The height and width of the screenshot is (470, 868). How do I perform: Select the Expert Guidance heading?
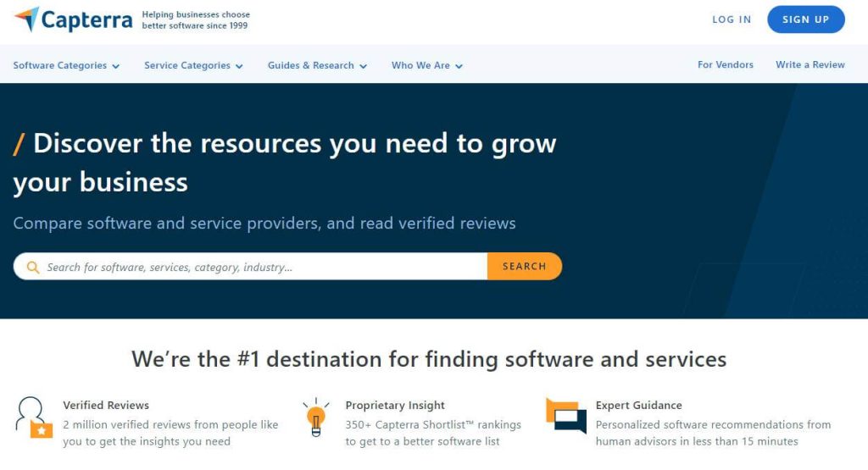(639, 406)
